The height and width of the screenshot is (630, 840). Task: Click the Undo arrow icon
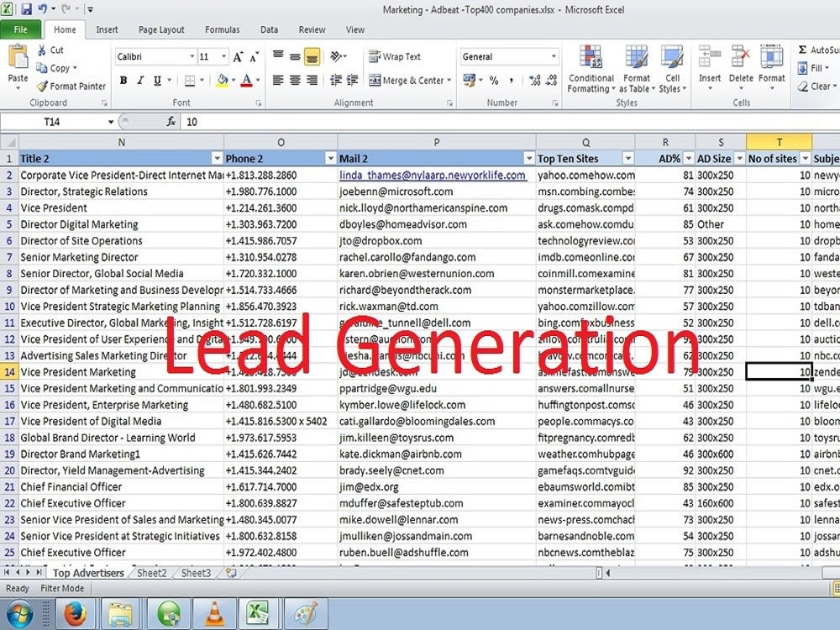click(x=43, y=9)
